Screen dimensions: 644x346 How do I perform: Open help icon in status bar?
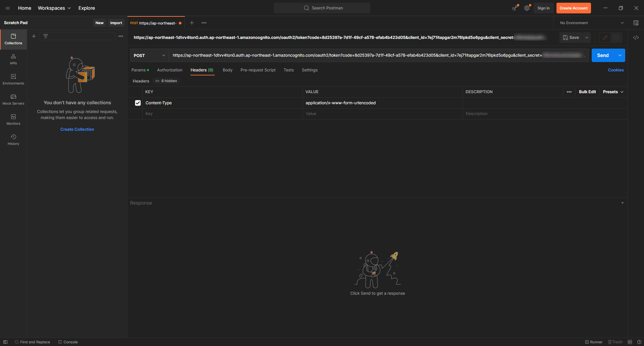pos(639,342)
